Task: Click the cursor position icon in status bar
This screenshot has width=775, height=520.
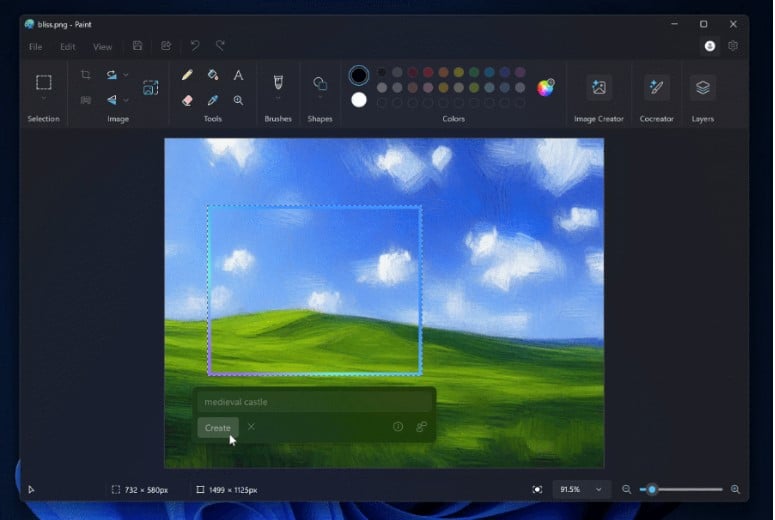Action: [x=31, y=489]
